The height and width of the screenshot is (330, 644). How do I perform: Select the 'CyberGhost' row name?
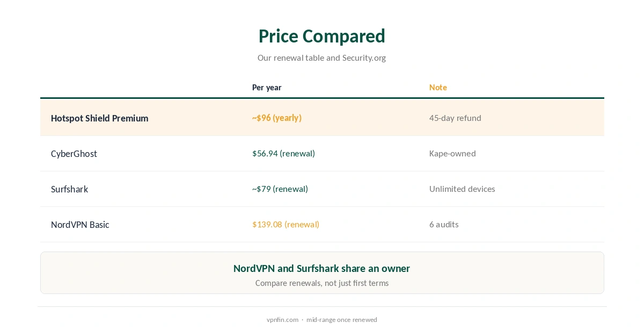point(74,154)
